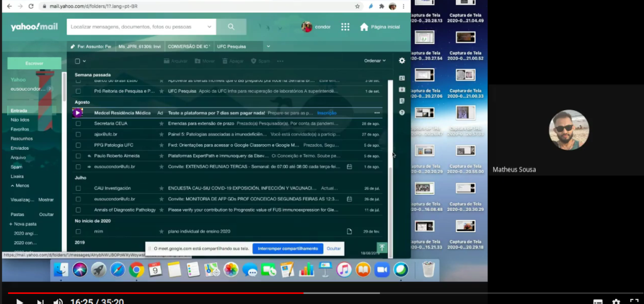The image size is (644, 304).
Task: Tick the checkbox on the mim row
Action: (x=78, y=231)
